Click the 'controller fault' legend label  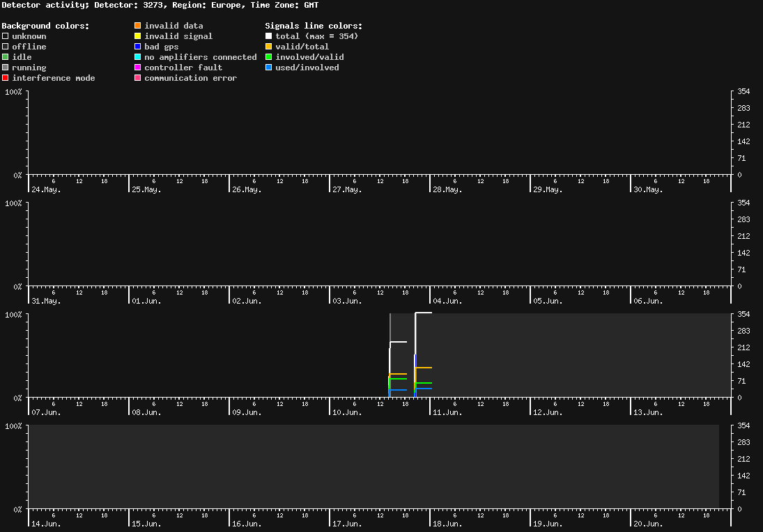pos(183,68)
